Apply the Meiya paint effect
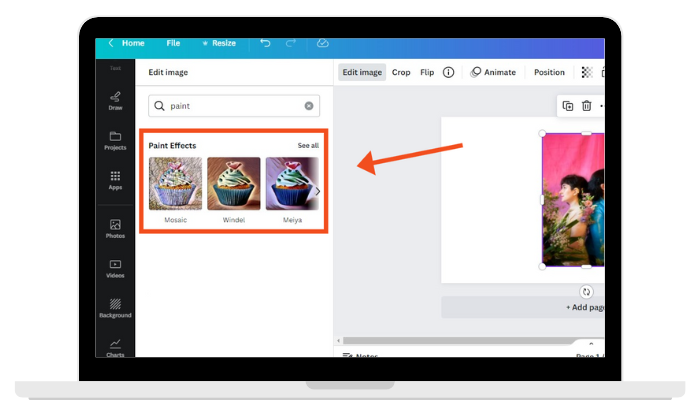This screenshot has height=400, width=700. pos(292,183)
